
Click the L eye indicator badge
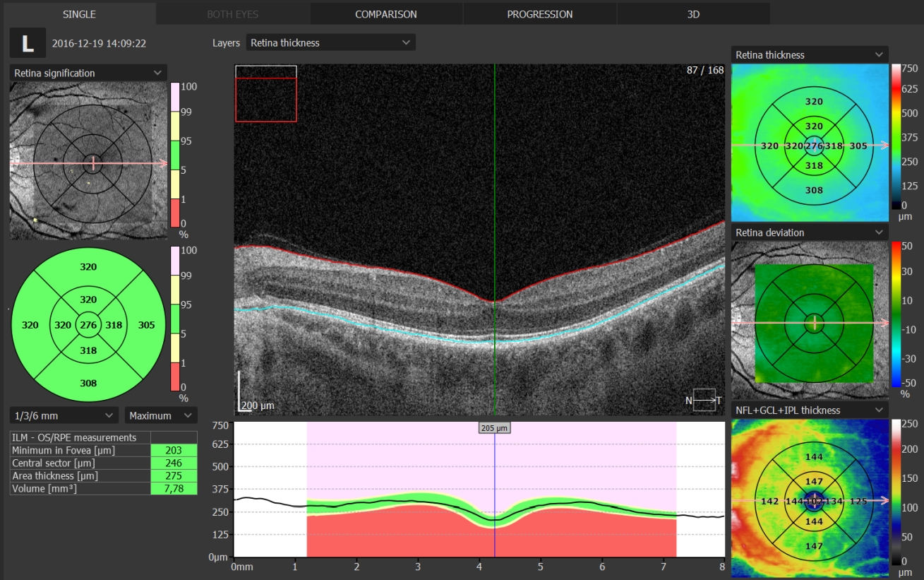click(28, 43)
